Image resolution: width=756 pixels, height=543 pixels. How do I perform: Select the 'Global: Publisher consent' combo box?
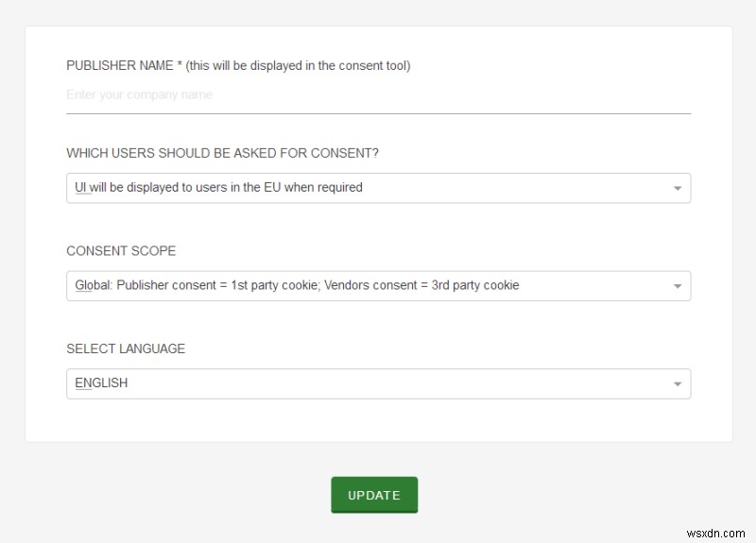pyautogui.click(x=378, y=286)
